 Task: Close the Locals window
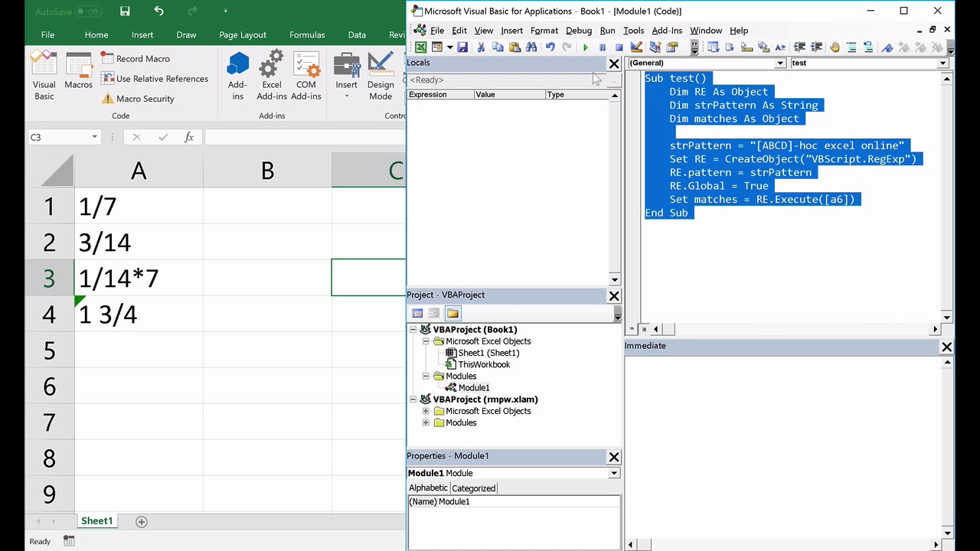point(614,64)
